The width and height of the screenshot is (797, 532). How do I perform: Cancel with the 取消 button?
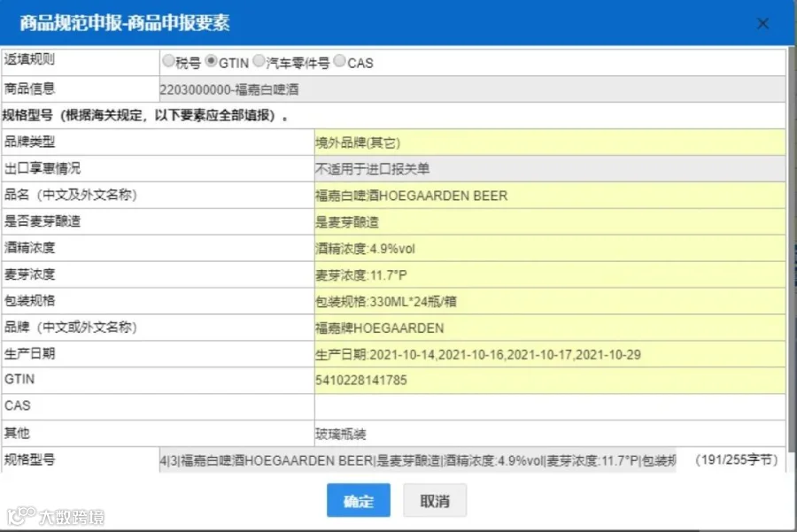(x=435, y=500)
